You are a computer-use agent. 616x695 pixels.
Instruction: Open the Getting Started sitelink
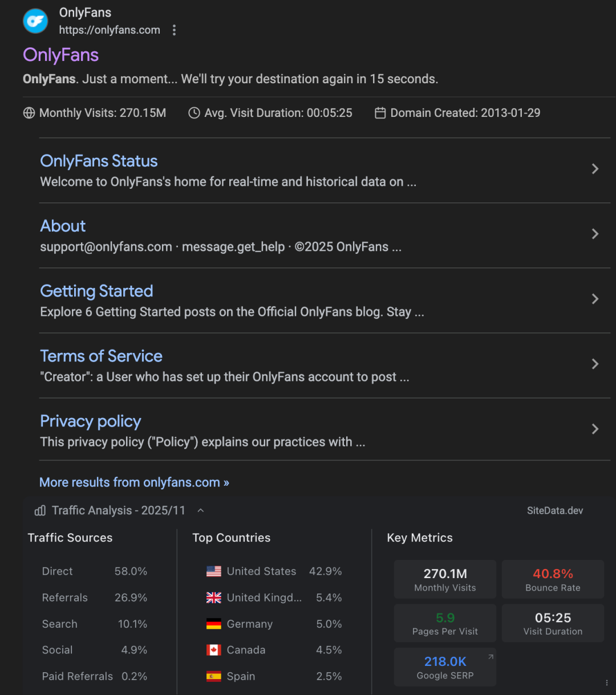pos(96,291)
